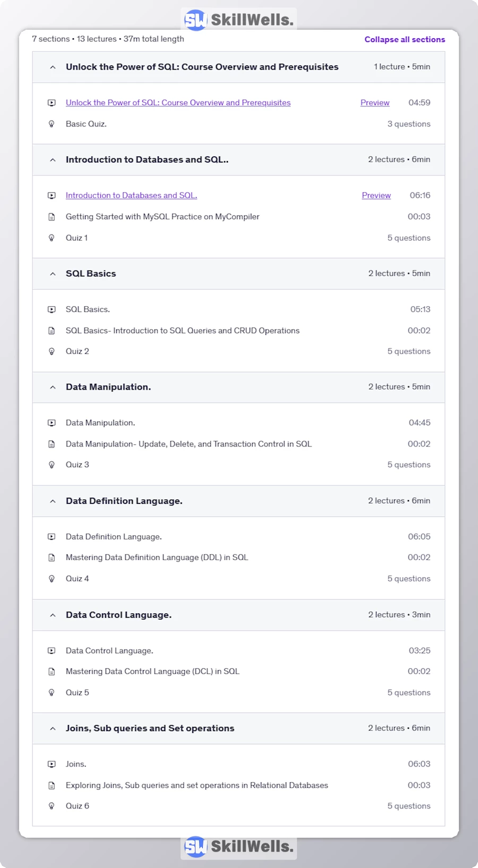This screenshot has width=478, height=868.
Task: Click document icon beside SQL Basics- Introduction to SQL Queries
Action: [52, 331]
